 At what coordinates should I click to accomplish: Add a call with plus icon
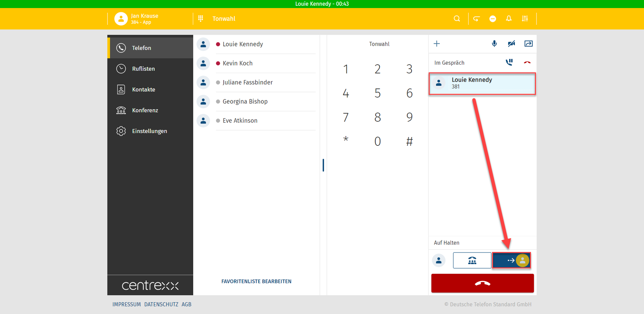tap(437, 44)
